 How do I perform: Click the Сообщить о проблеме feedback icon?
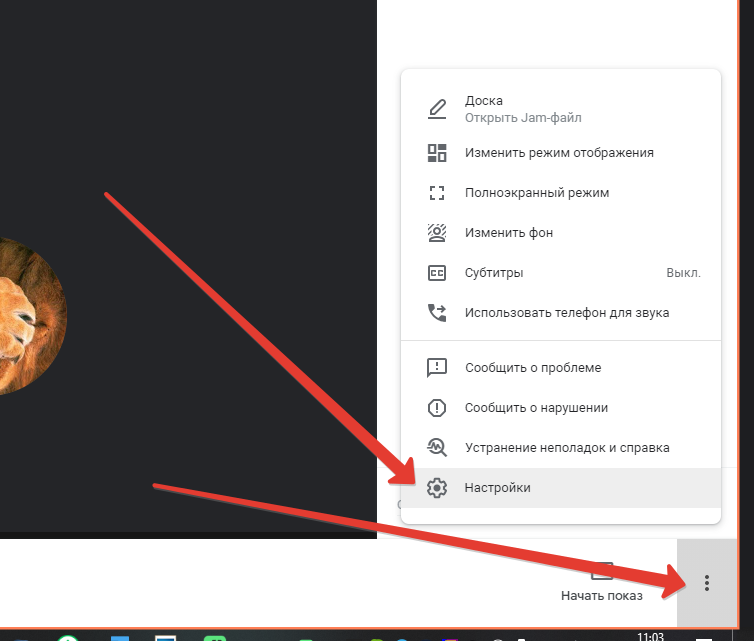click(437, 368)
